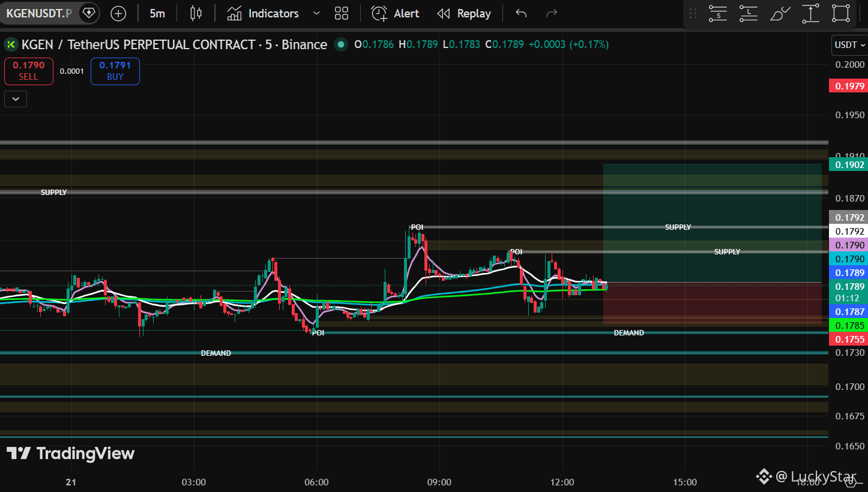Viewport: 868px width, 492px height.
Task: Click the 0.1789 countdown 01:12 price label
Action: click(850, 292)
